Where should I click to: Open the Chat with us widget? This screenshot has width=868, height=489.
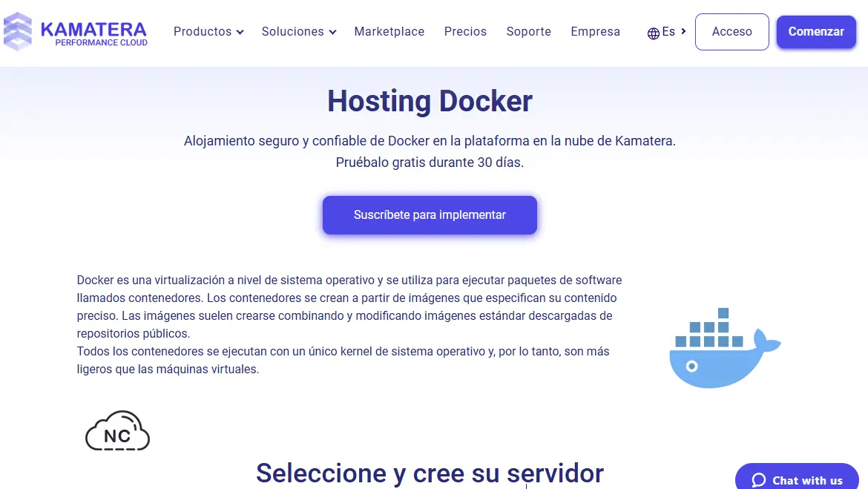[806, 480]
